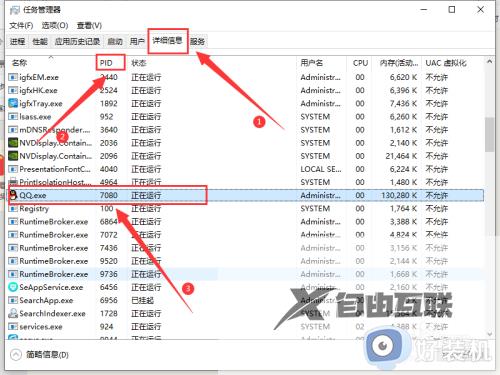
Task: Click the SearchIndexer.exe icon
Action: point(13,313)
